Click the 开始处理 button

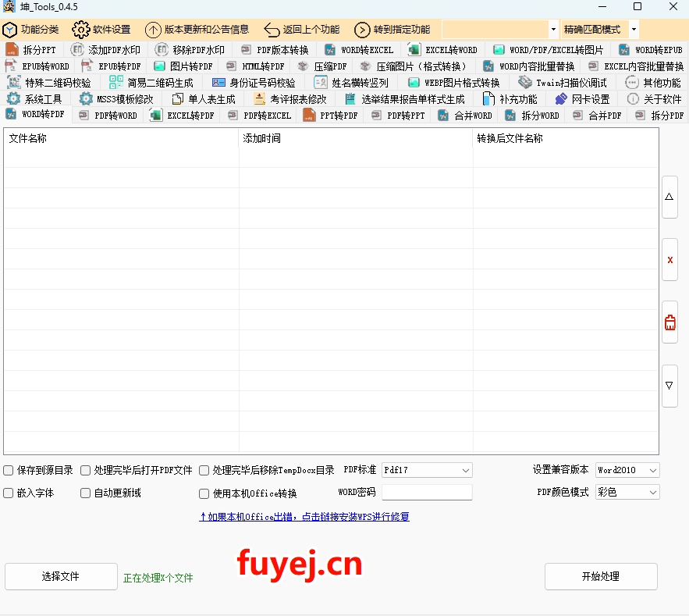(x=601, y=576)
